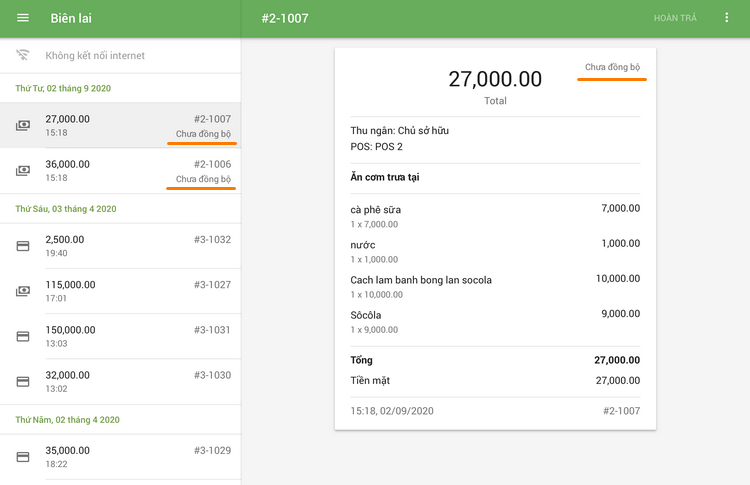
Task: Open the 35,000.00 receipt #3-1029
Action: (120, 456)
